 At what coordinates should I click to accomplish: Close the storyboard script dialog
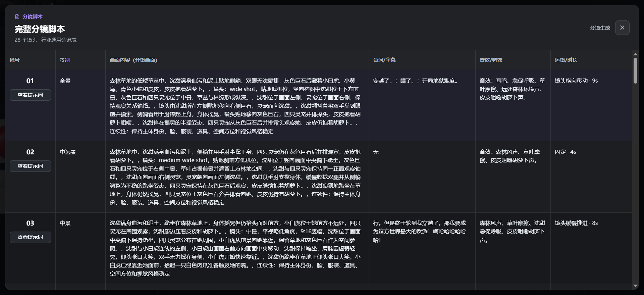click(x=622, y=28)
